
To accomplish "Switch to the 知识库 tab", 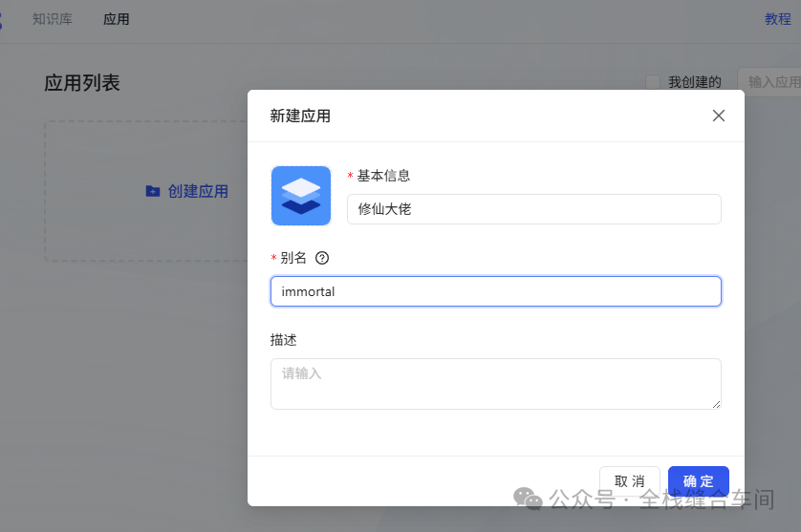I will (53, 19).
